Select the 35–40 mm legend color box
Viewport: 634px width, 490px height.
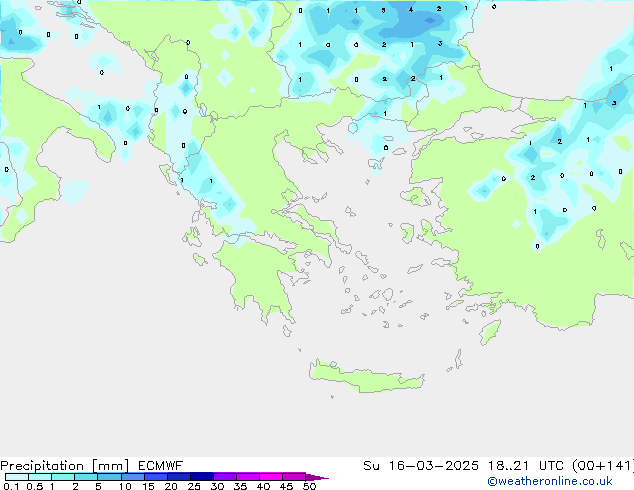[x=248, y=477]
